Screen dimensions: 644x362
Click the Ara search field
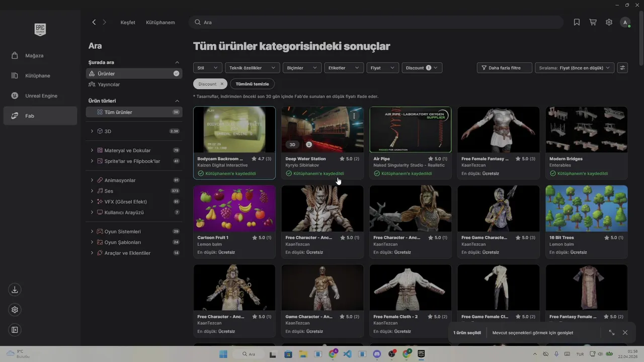[376, 22]
